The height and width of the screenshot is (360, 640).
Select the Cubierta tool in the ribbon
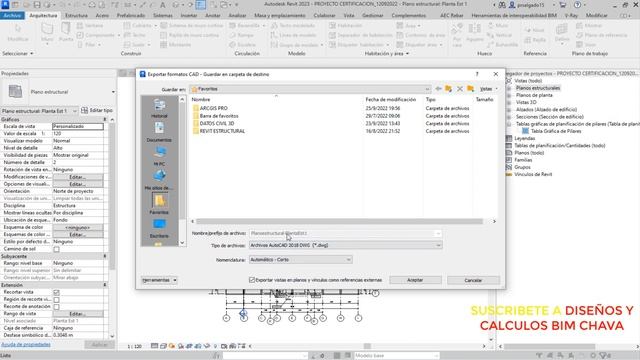(140, 25)
